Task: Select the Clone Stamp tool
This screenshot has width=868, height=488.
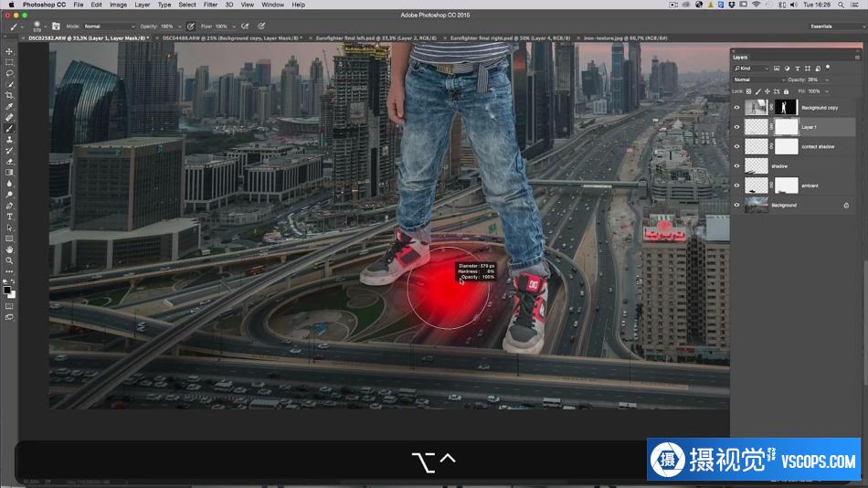Action: pos(9,140)
